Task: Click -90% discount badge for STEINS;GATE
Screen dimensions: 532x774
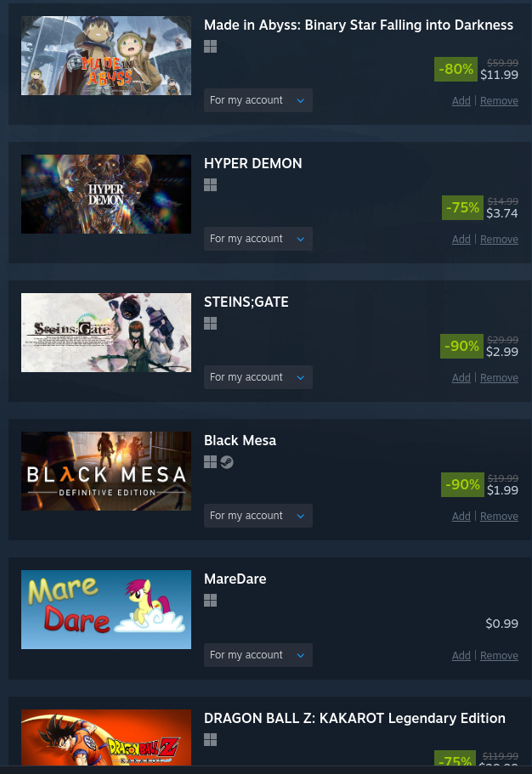Action: [461, 346]
